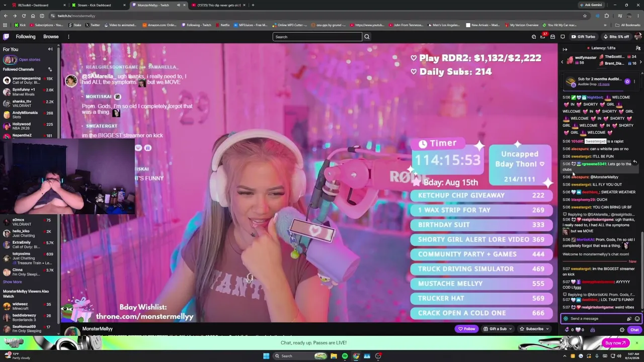Open the chat identity badge icon
The image size is (644, 362).
click(x=566, y=319)
